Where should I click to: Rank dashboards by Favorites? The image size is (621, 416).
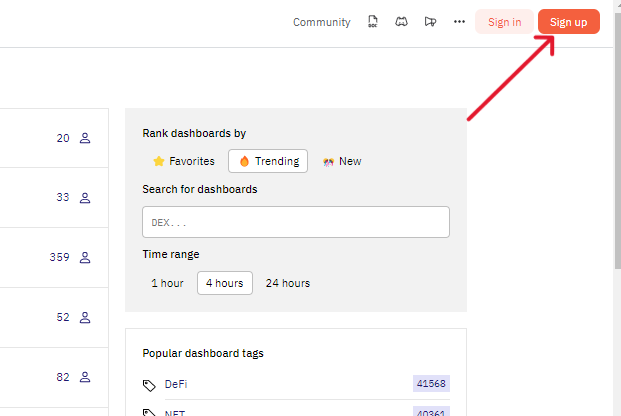pos(183,161)
